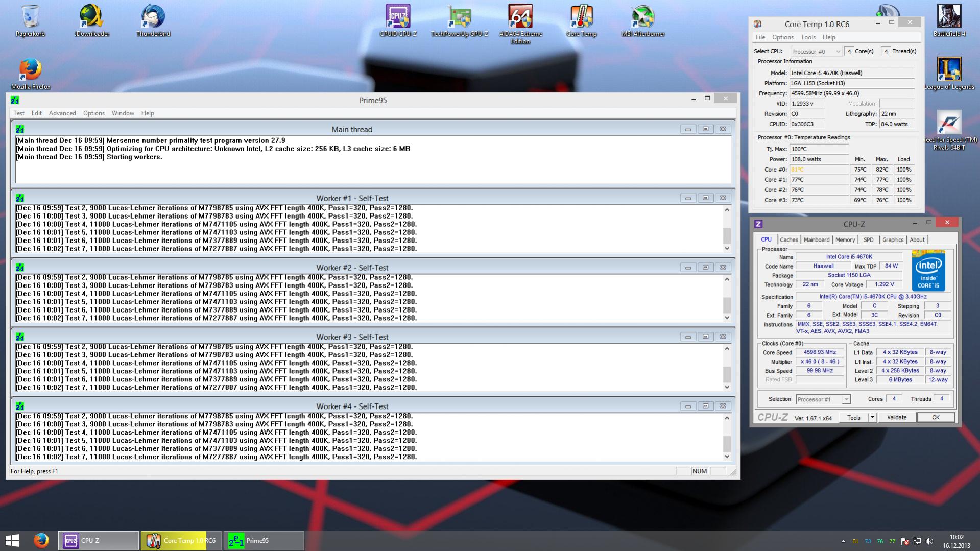Open the Mozilla Firefox desktop shortcut
The image size is (980, 551).
tap(31, 74)
